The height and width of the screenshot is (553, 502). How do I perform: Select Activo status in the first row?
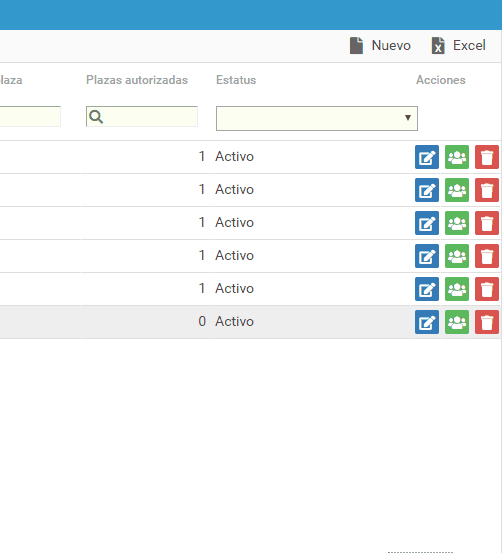click(x=235, y=156)
